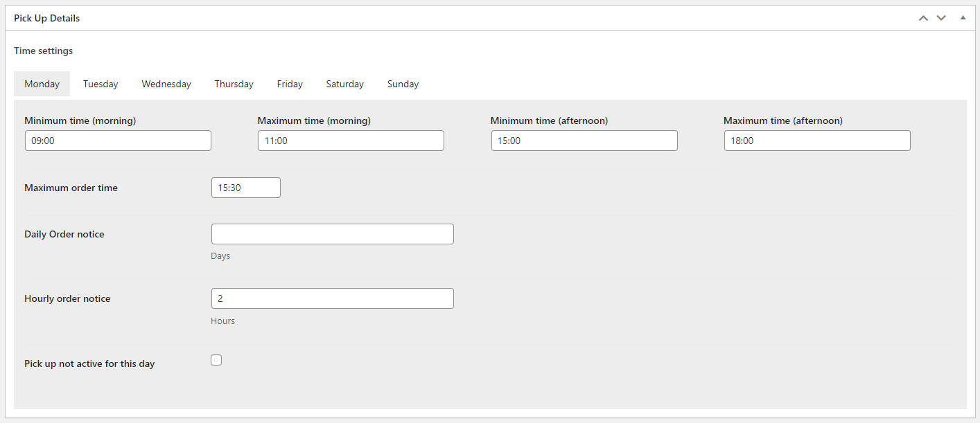980x423 pixels.
Task: Select the Monday tab
Action: (x=42, y=84)
